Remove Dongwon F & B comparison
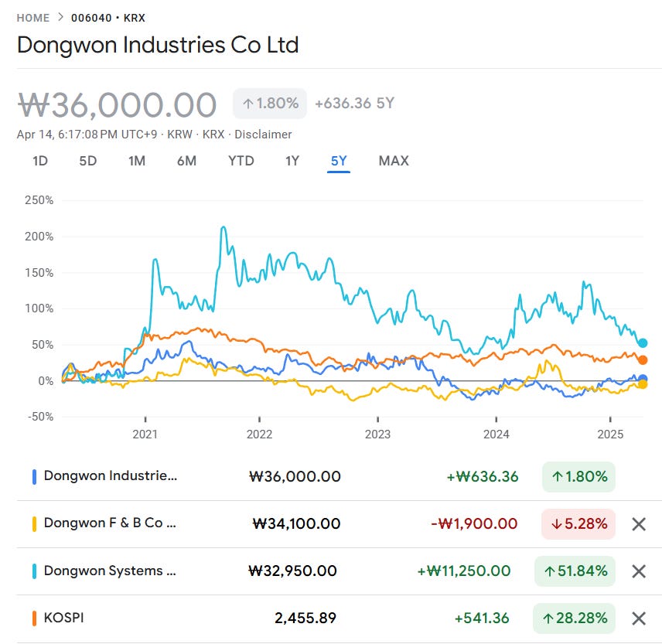Screen dimensions: 662x644 [638, 524]
